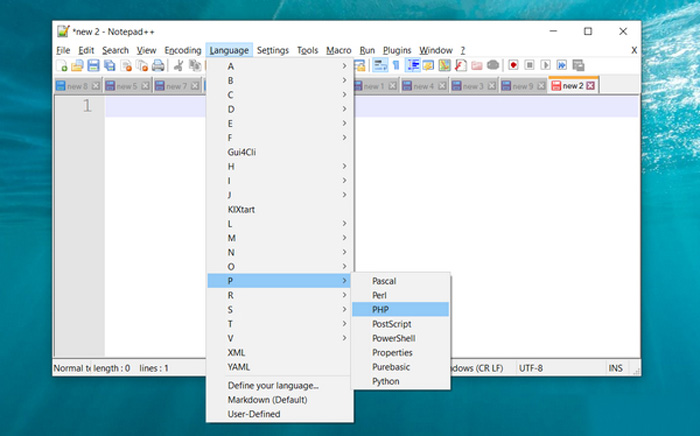Open the Edit menu
The height and width of the screenshot is (436, 700).
86,50
